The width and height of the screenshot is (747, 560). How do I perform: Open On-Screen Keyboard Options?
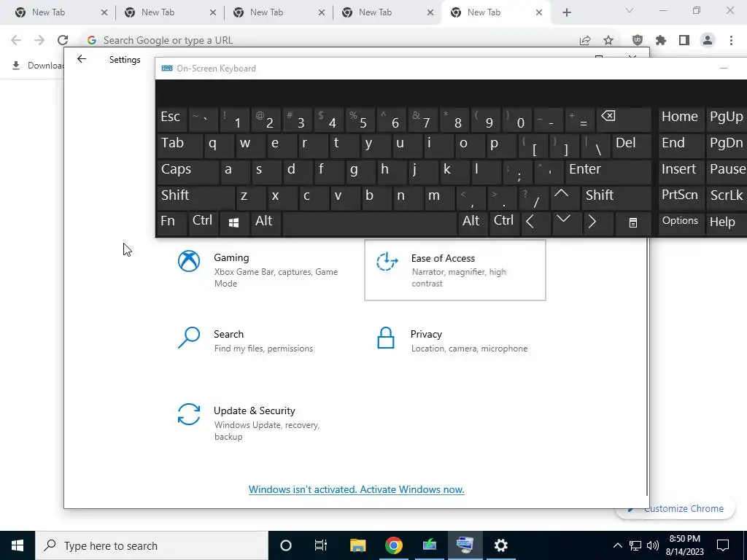click(x=681, y=223)
